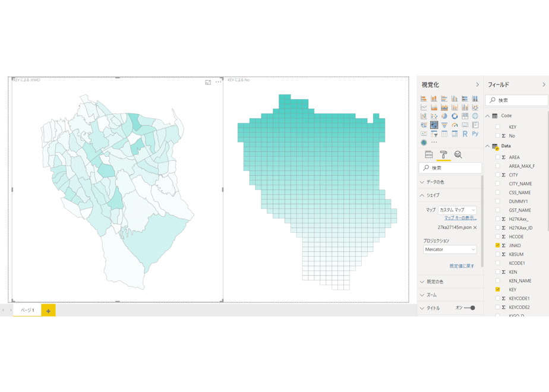Select the scatter chart visual

[x=434, y=116]
